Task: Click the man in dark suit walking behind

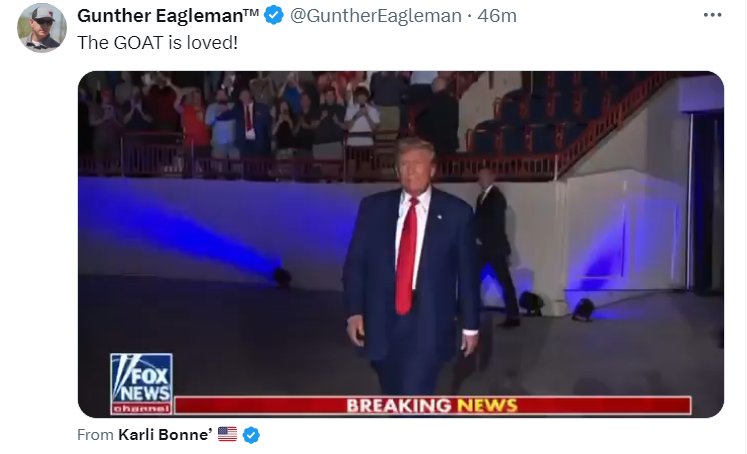Action: click(x=495, y=245)
